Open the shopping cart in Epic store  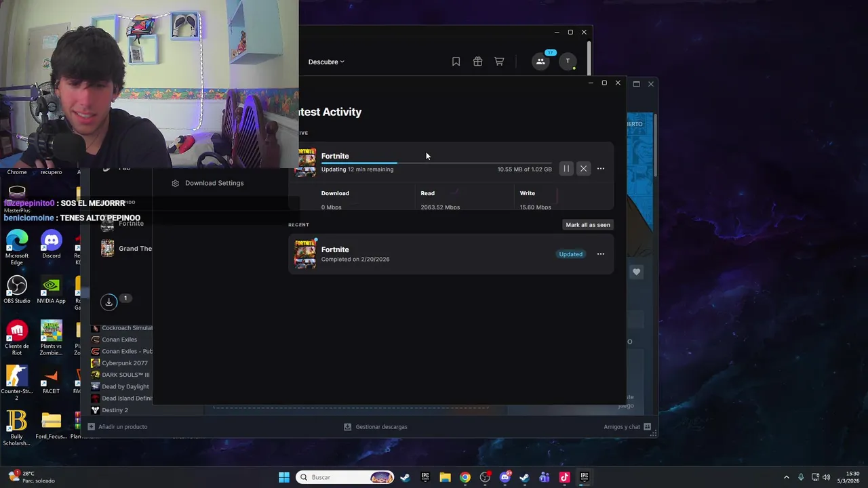click(x=499, y=62)
